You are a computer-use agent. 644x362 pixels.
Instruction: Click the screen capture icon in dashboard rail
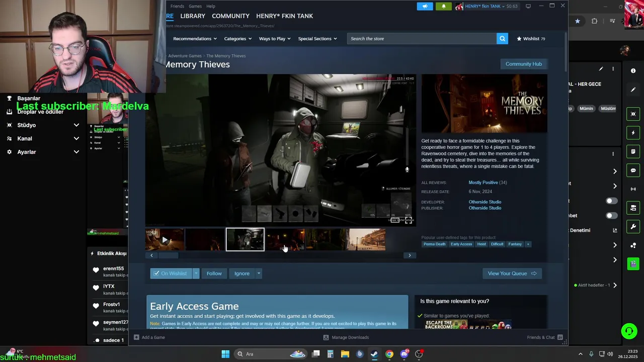(633, 114)
